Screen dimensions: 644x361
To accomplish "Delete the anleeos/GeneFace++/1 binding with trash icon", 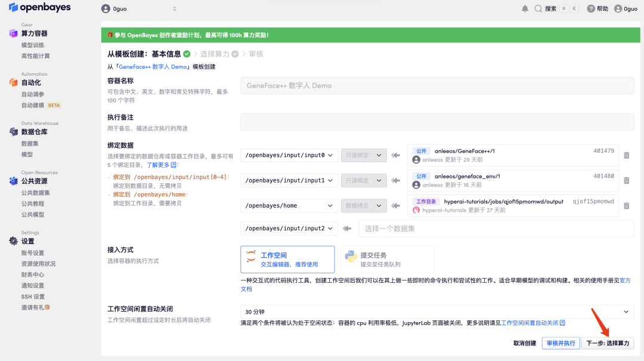I will point(626,155).
